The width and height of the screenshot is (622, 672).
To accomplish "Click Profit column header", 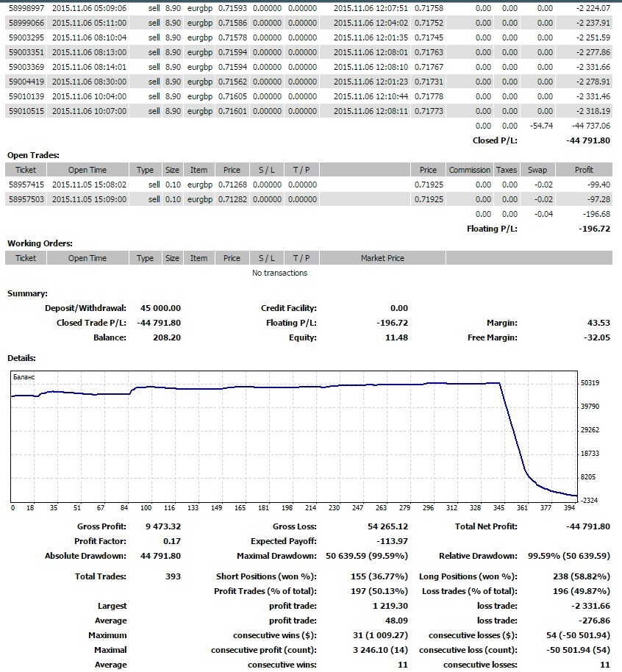I will point(584,170).
